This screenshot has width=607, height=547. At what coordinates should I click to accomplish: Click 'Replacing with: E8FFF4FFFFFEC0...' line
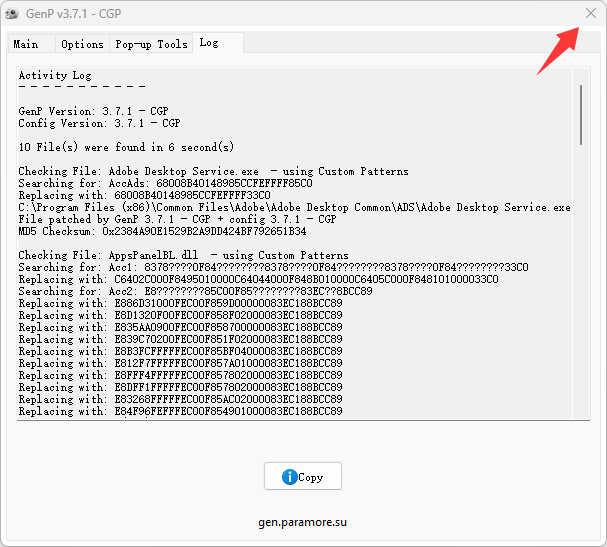[x=180, y=375]
